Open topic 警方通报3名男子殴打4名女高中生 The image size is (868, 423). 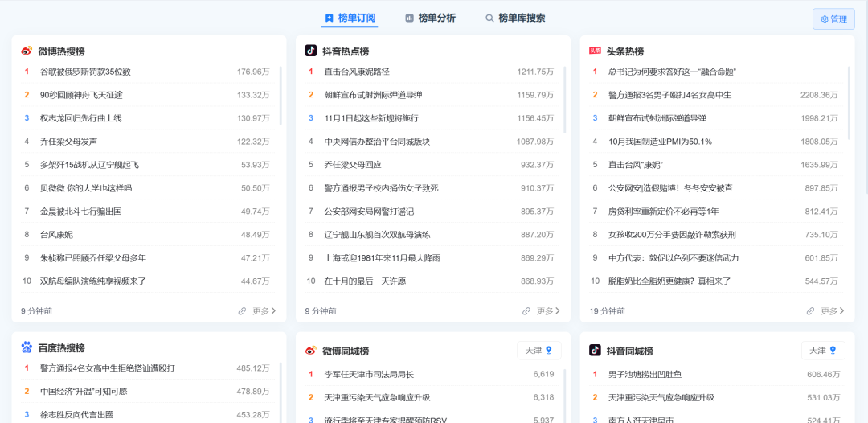(669, 95)
